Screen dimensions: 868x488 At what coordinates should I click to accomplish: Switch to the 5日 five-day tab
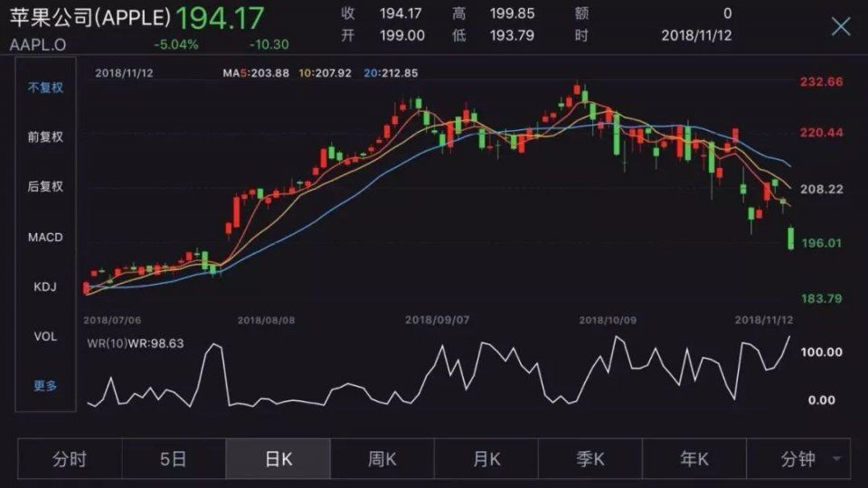tap(174, 459)
